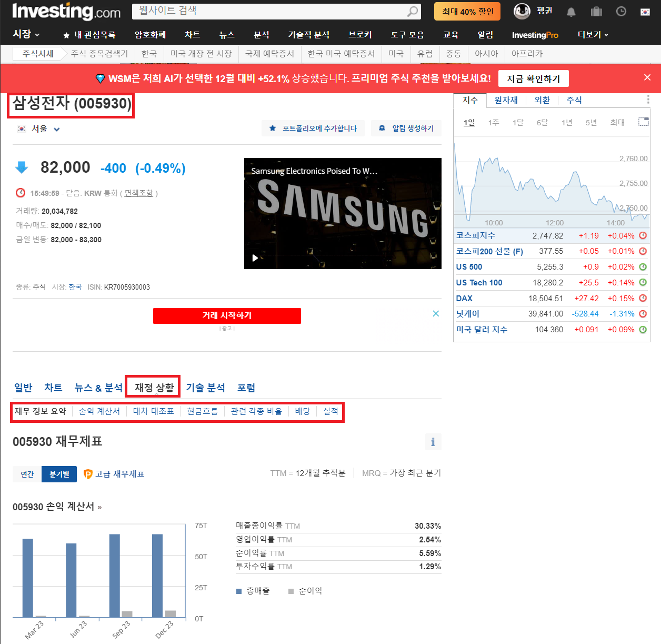Click the 알림 생성하기 button
Viewport: 661px width, 644px height.
coord(406,128)
